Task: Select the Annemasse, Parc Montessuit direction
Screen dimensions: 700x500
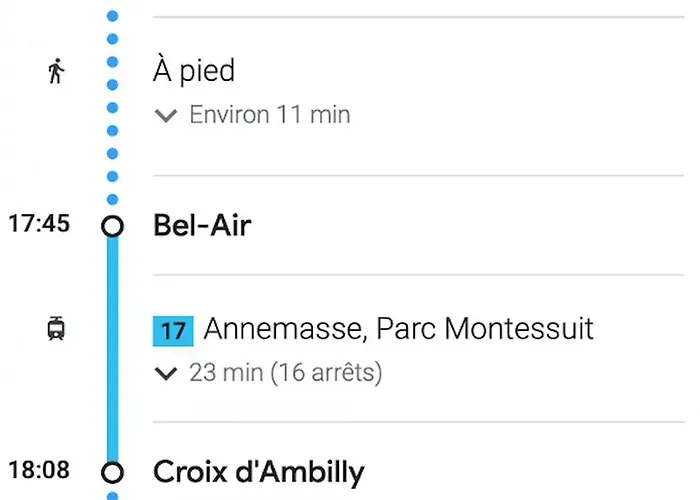Action: coord(398,328)
